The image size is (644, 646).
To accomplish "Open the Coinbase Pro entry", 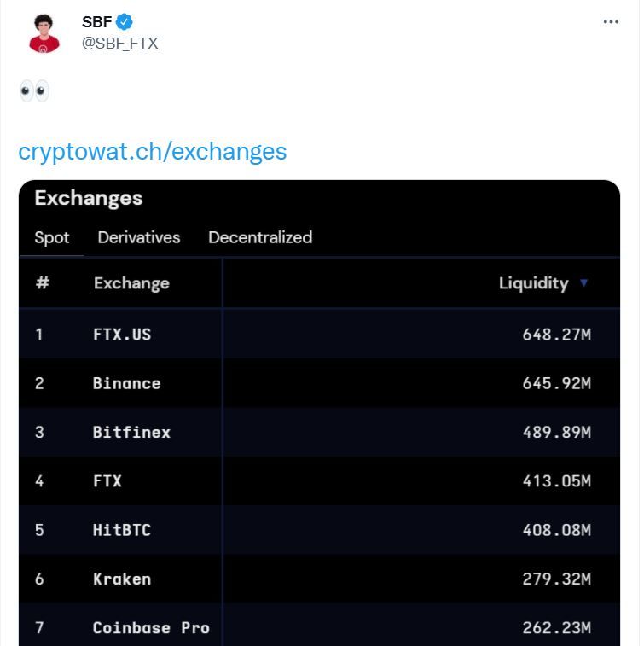I will (x=151, y=628).
